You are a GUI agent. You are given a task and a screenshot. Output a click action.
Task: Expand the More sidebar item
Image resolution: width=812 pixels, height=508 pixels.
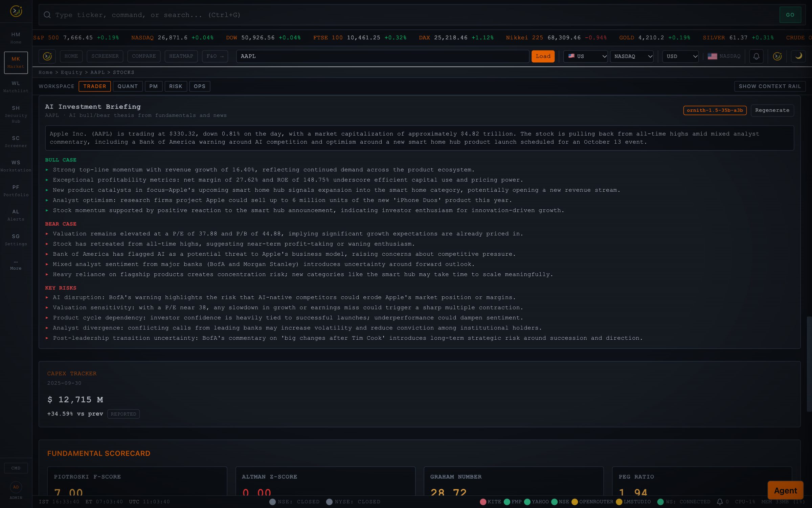16,265
